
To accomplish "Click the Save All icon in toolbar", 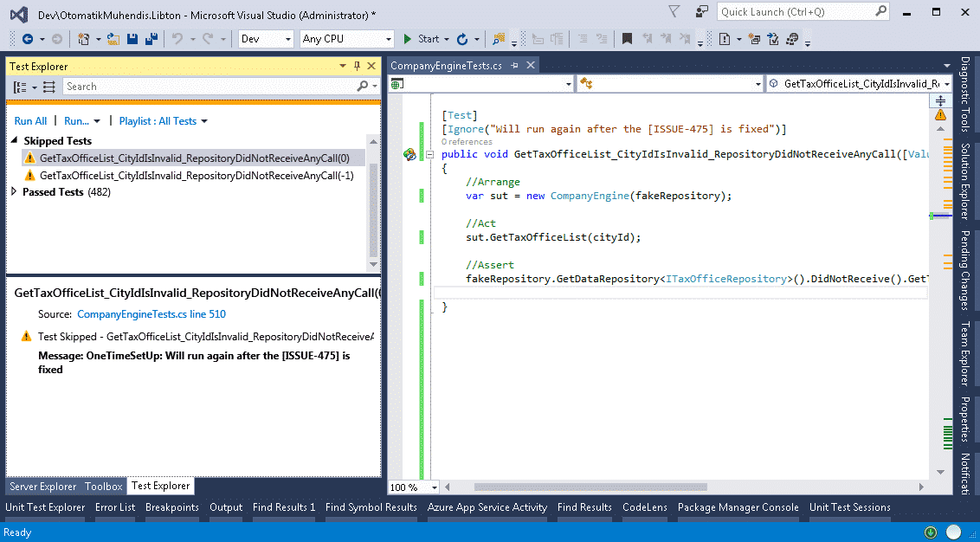I will tap(151, 39).
